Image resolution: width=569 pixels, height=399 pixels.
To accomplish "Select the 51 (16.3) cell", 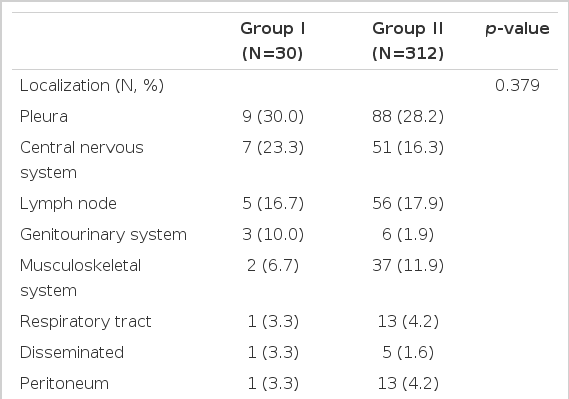I will click(x=408, y=148).
